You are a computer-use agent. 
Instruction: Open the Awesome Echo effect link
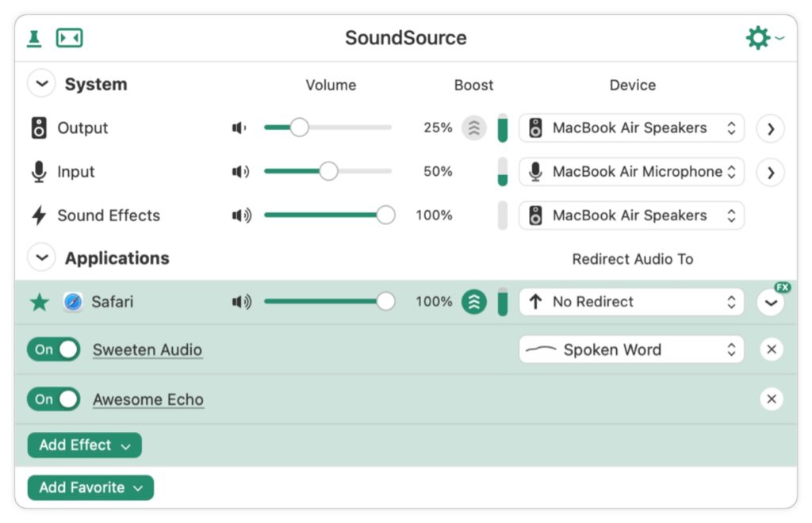(148, 399)
